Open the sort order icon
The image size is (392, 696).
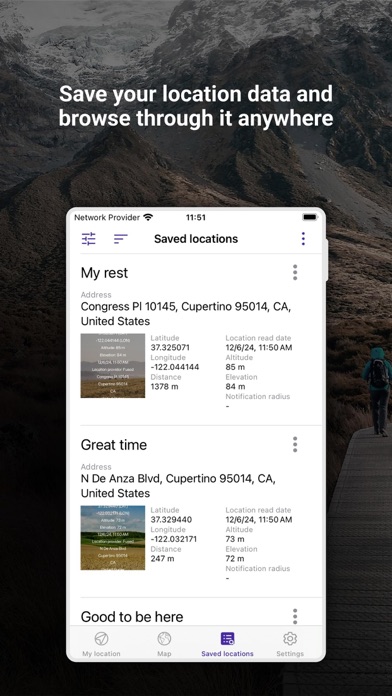[x=120, y=239]
